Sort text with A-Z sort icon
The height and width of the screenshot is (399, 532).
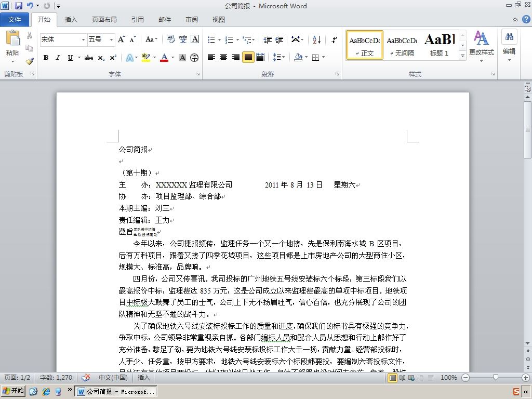(316, 39)
